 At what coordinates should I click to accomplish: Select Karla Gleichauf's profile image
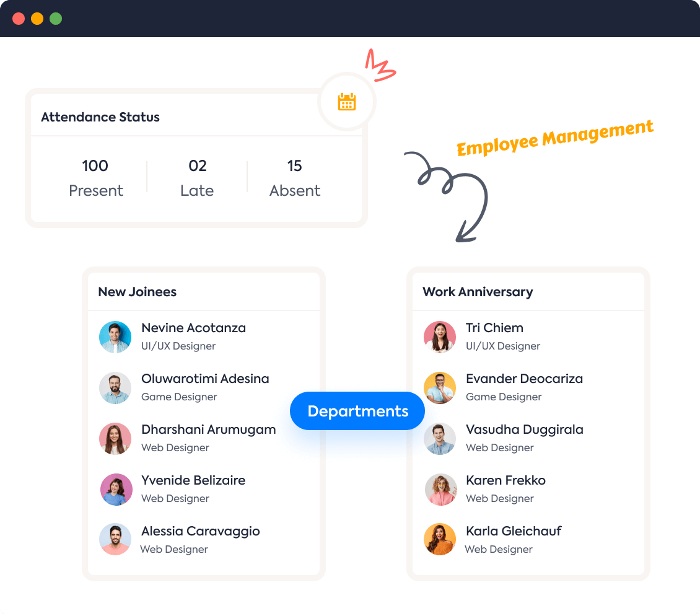point(440,540)
